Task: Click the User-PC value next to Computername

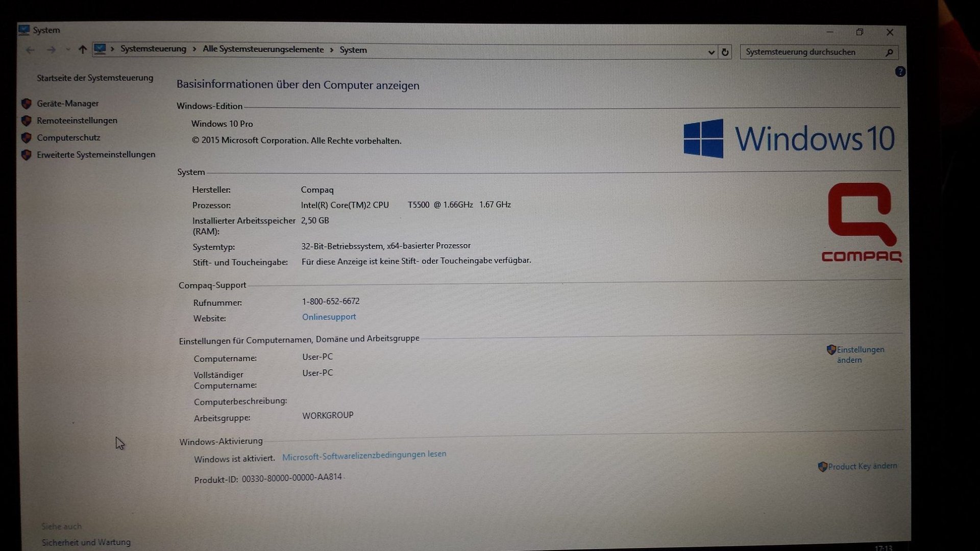Action: [x=317, y=357]
